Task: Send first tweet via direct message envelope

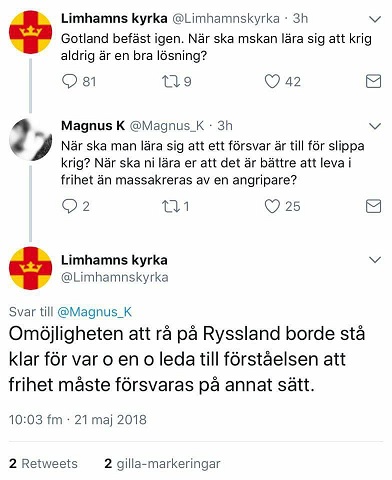Action: coord(373,81)
